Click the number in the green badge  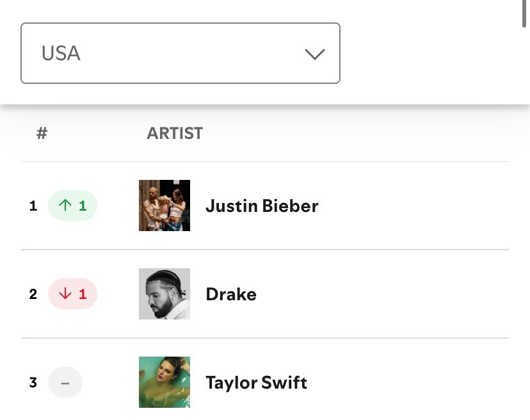(83, 206)
